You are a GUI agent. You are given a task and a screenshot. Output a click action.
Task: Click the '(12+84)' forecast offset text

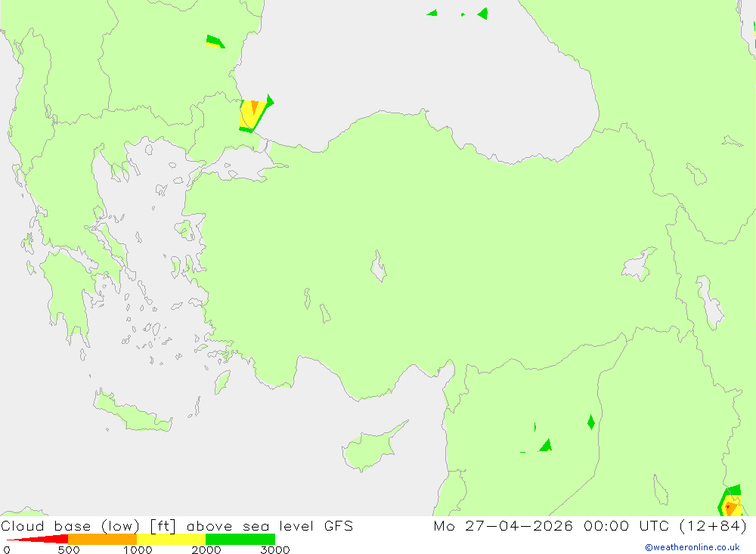[713, 525]
